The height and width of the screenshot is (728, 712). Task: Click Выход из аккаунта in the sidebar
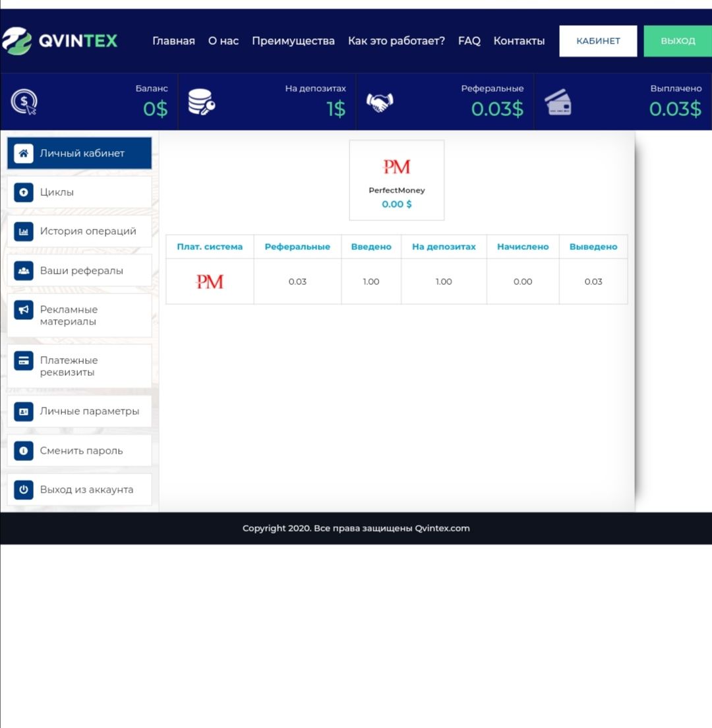pos(79,489)
